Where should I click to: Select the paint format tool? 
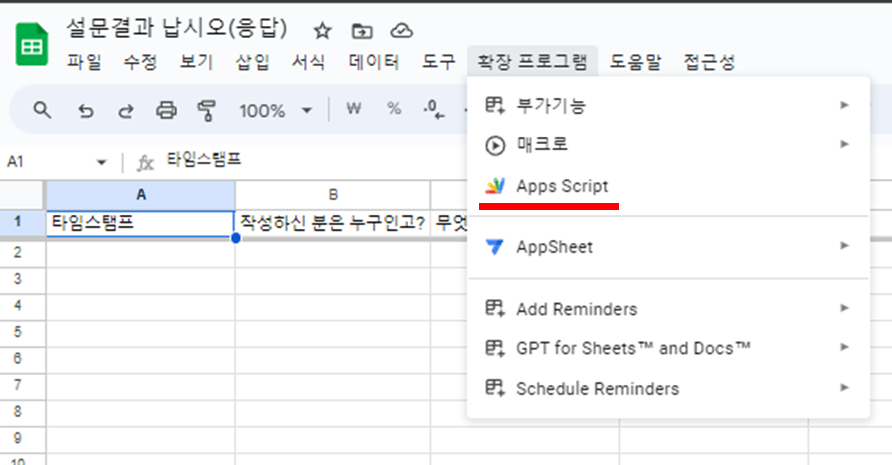(x=206, y=110)
